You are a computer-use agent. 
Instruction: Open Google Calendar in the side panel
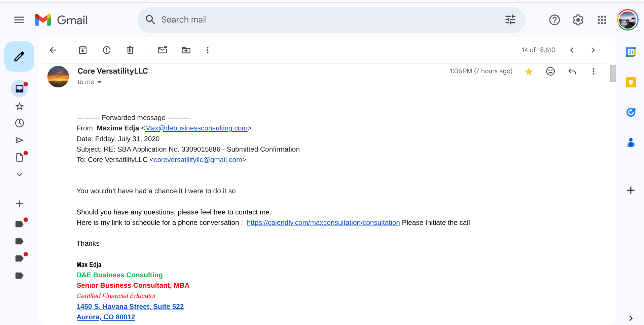pos(631,52)
